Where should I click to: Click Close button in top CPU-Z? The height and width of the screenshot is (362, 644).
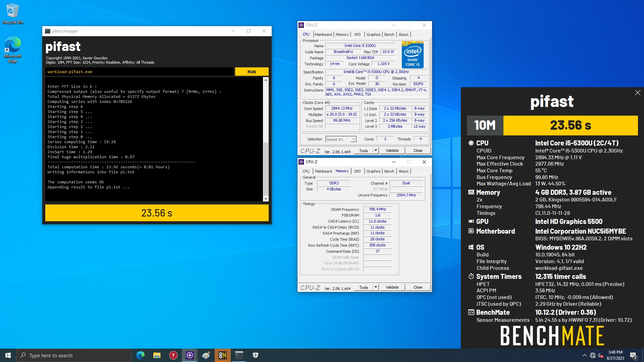(418, 150)
